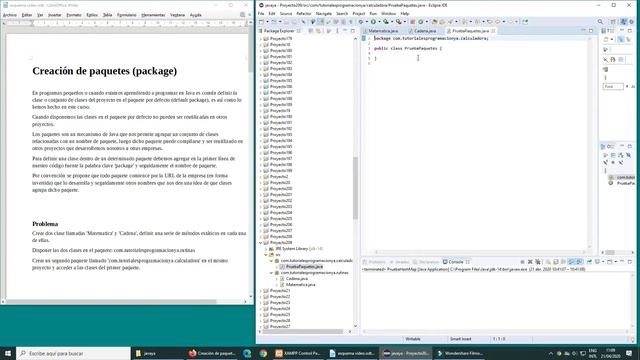Click Remove All Terminated Launches icon
The width and height of the screenshot is (640, 360).
(x=538, y=262)
